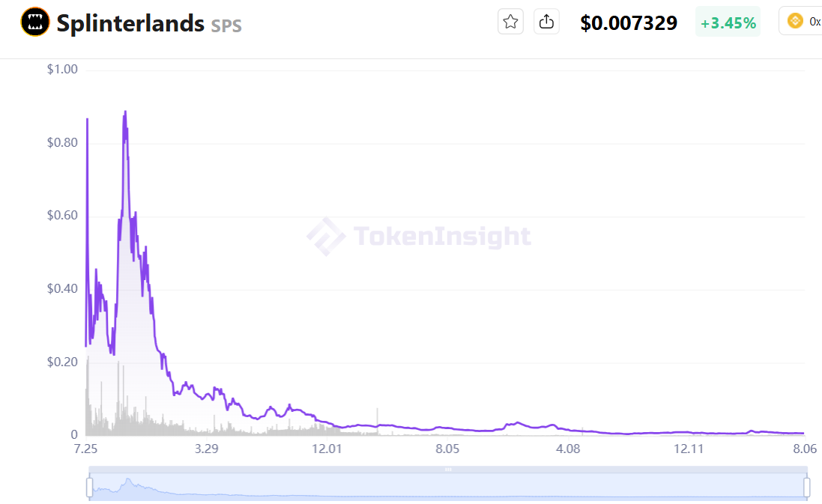Add Splinterlands to favorites with star icon
This screenshot has width=822, height=504.
(x=510, y=22)
